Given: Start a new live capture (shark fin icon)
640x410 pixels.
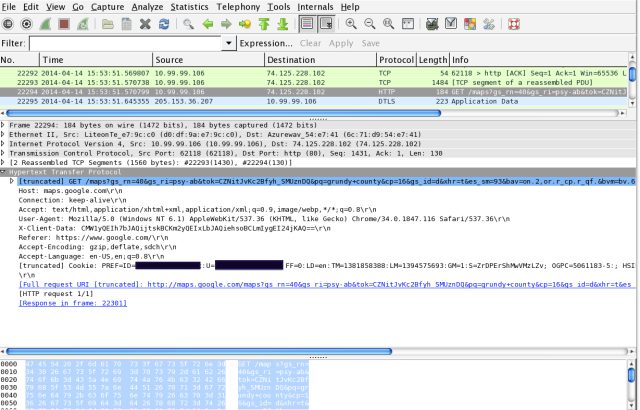Looking at the screenshot, I should 45,24.
